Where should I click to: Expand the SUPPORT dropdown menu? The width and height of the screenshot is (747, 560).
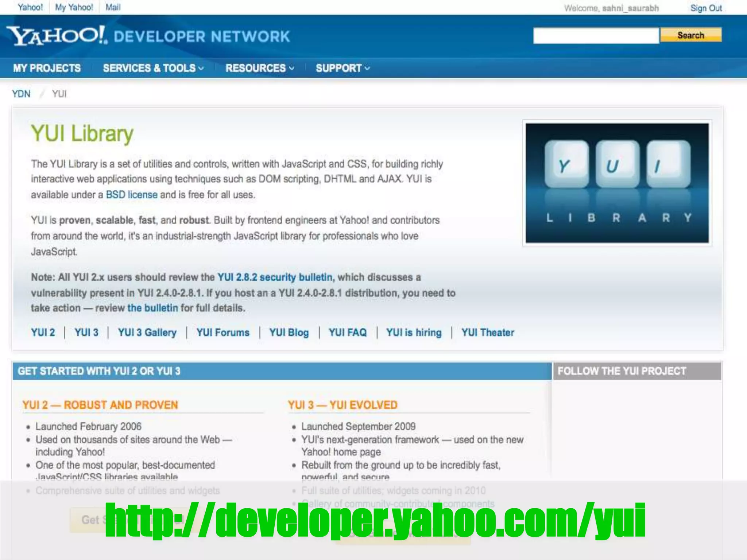[343, 68]
